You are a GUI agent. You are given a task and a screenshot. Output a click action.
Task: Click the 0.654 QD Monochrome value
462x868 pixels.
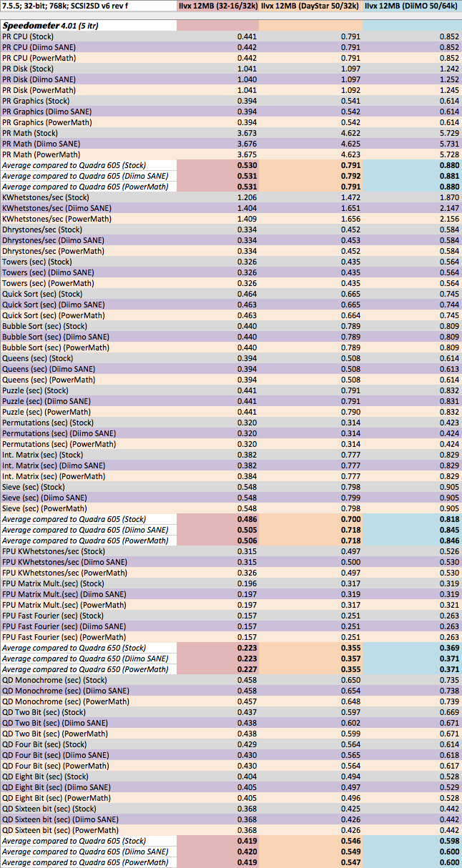(350, 691)
